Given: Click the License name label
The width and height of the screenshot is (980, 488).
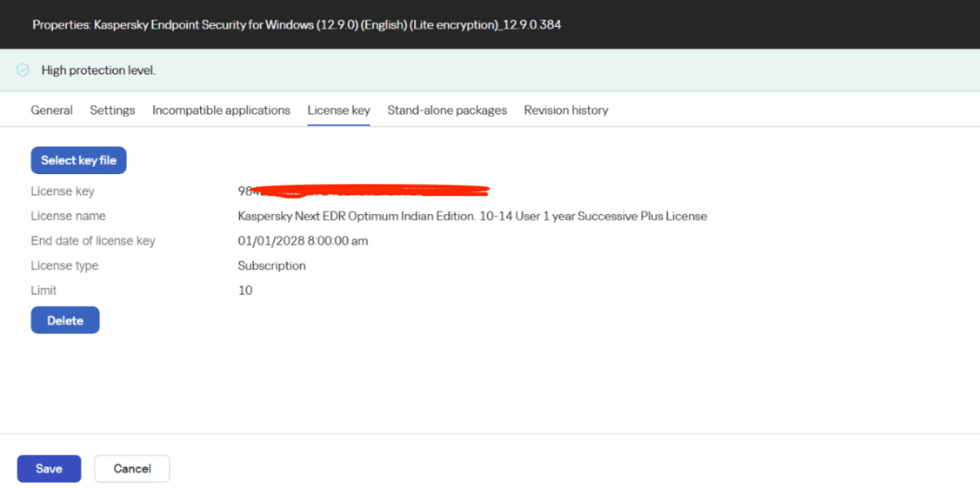Looking at the screenshot, I should click(x=69, y=216).
